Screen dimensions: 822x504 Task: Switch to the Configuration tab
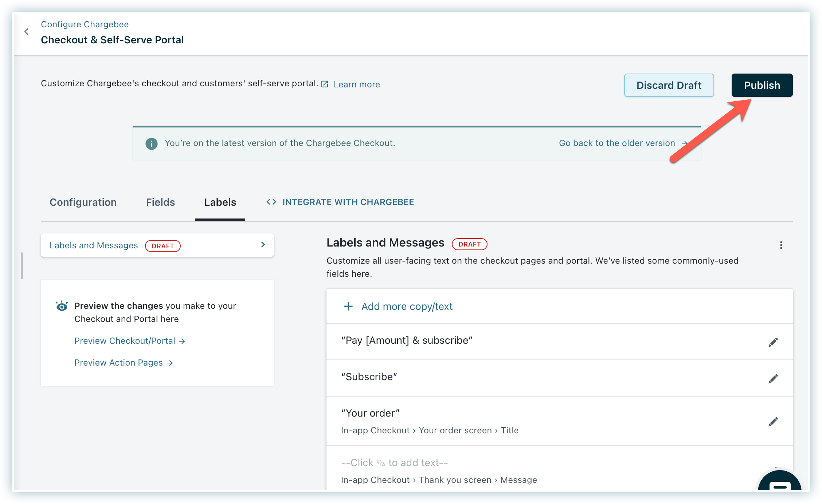click(83, 202)
